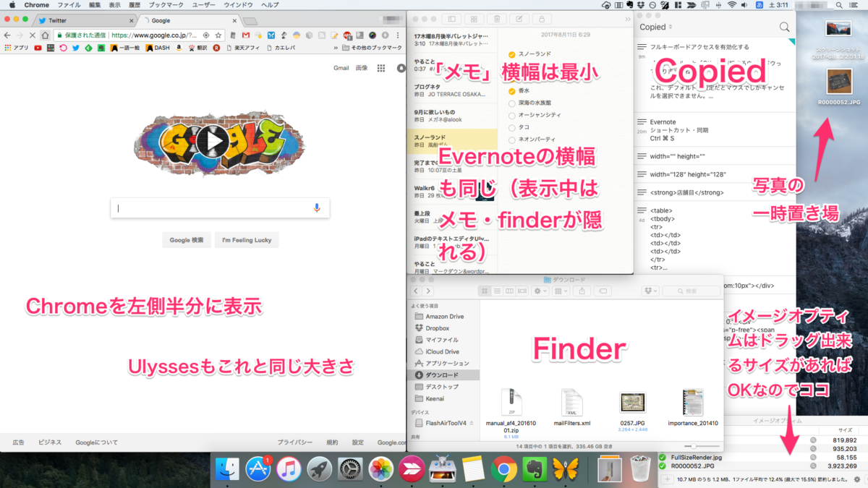
Task: Check タコ checklist item in Notes
Action: click(x=512, y=127)
